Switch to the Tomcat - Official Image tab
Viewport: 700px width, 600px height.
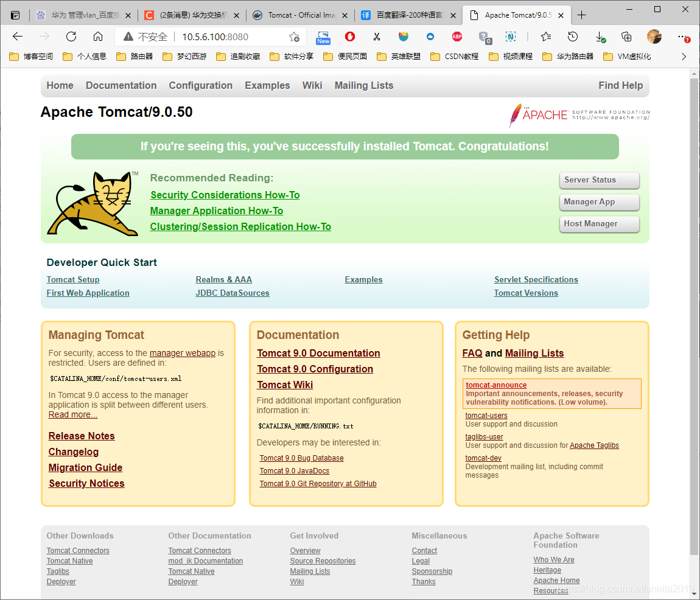pyautogui.click(x=301, y=15)
